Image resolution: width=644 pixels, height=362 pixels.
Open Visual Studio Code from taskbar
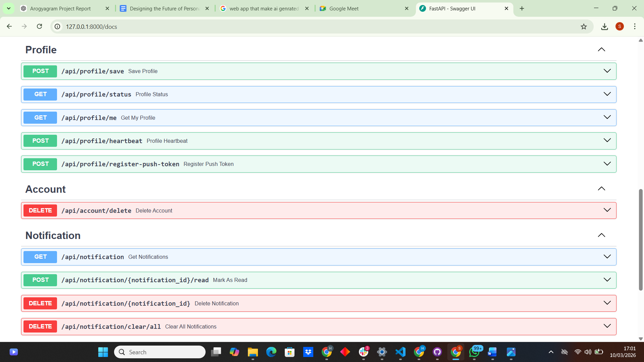point(400,352)
